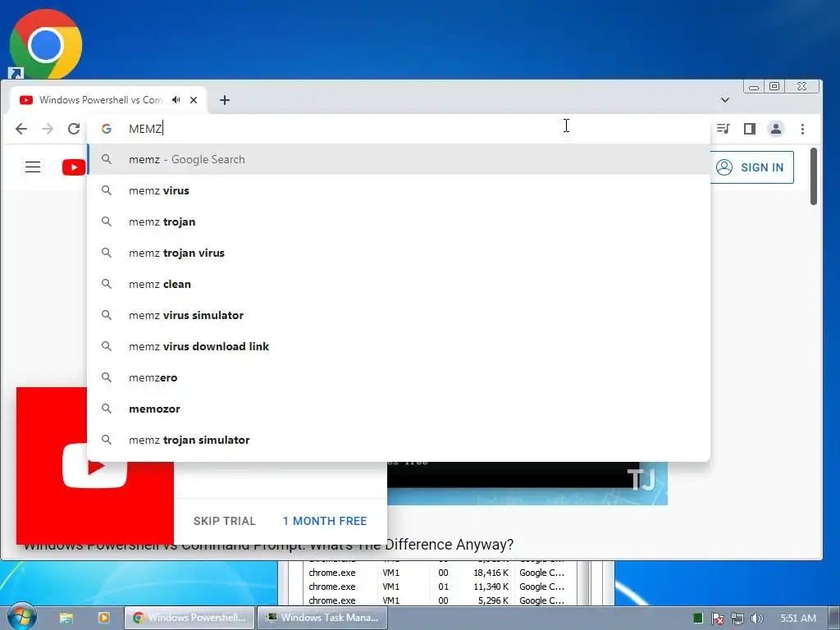Open the Chrome profile avatar

tap(776, 129)
